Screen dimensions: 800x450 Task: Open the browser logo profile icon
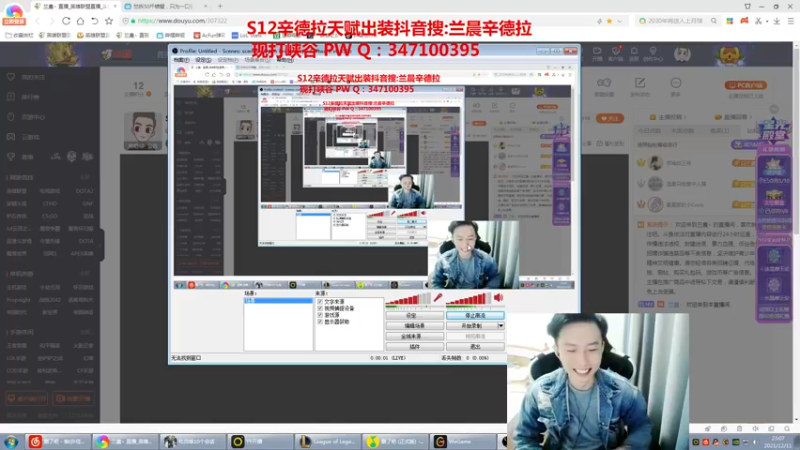14,13
